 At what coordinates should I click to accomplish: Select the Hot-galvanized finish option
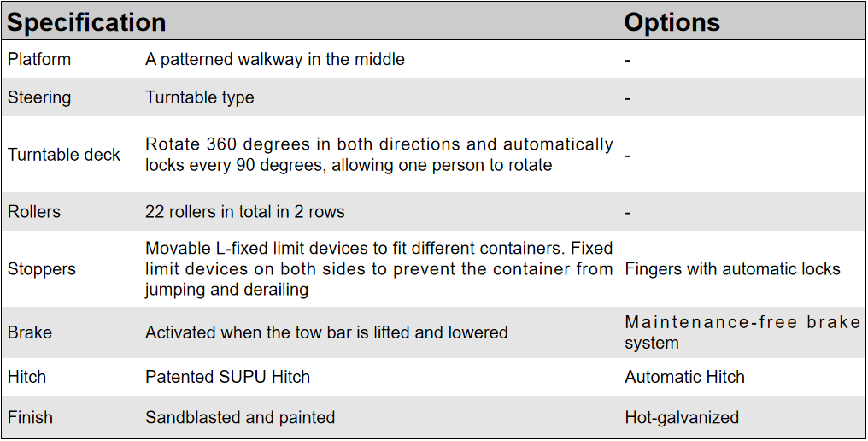point(682,418)
